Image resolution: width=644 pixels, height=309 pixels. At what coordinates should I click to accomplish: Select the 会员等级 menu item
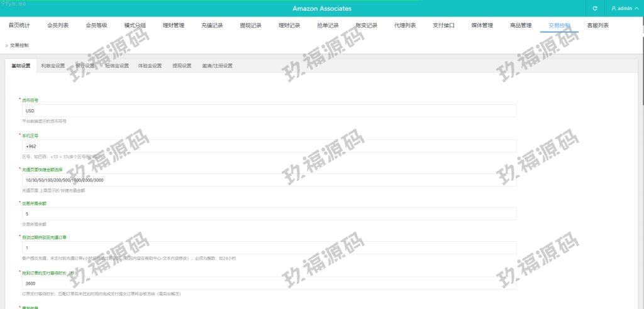pos(96,26)
